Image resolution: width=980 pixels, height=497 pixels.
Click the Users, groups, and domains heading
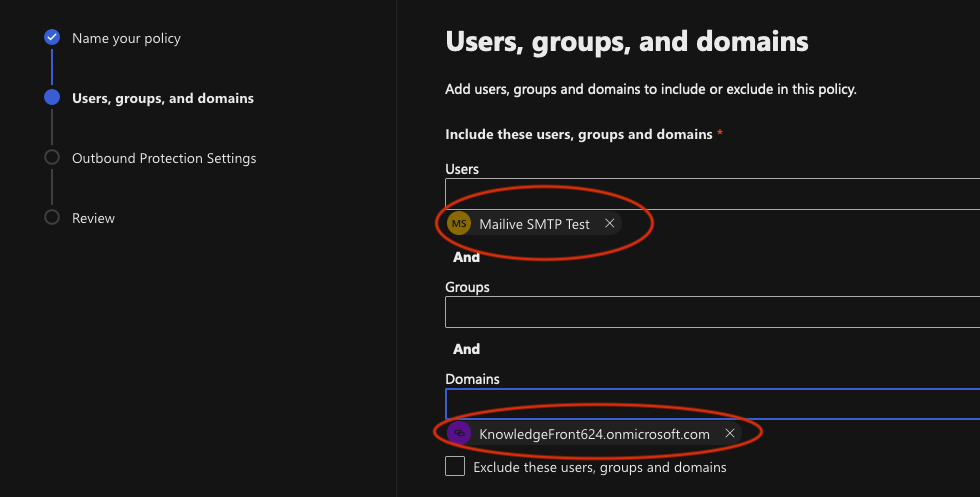[627, 43]
